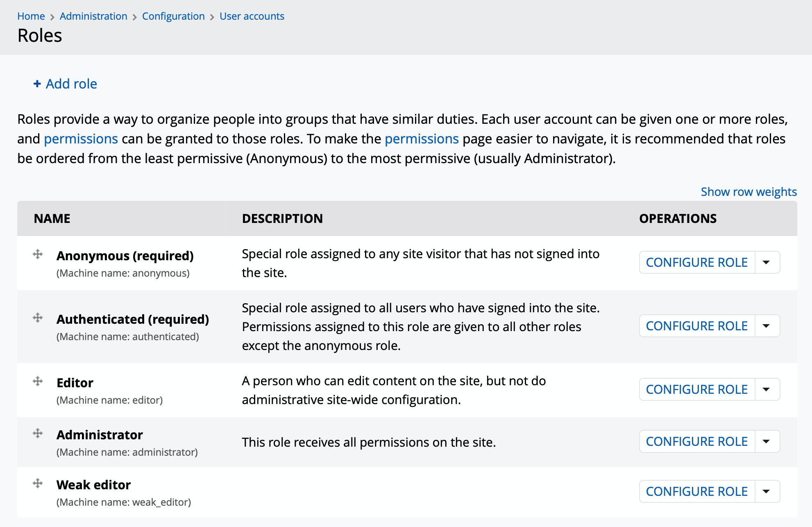This screenshot has width=812, height=527.
Task: Expand Weak editor operations dropdown arrow
Action: click(x=767, y=491)
